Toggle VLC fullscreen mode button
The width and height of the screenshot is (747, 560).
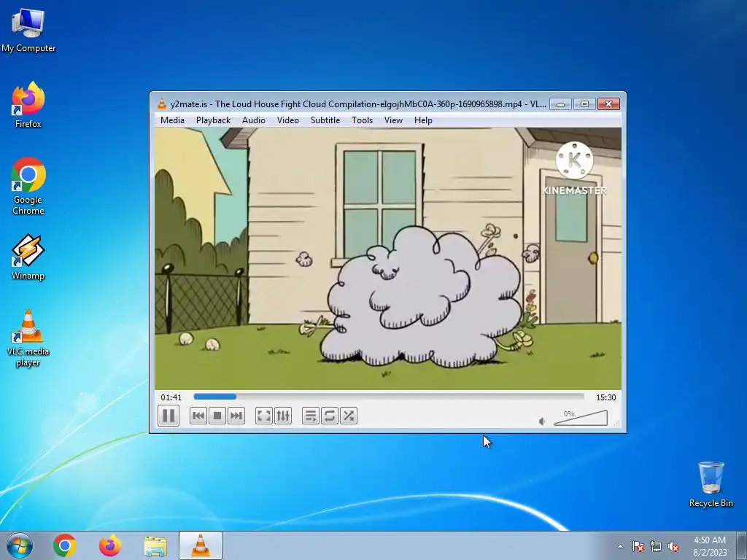coord(263,416)
